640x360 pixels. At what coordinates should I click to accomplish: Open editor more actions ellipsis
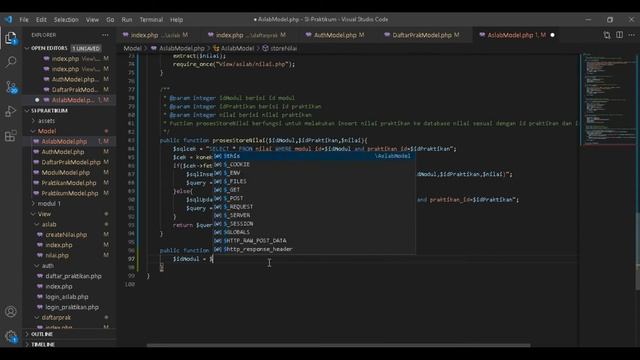pos(632,35)
